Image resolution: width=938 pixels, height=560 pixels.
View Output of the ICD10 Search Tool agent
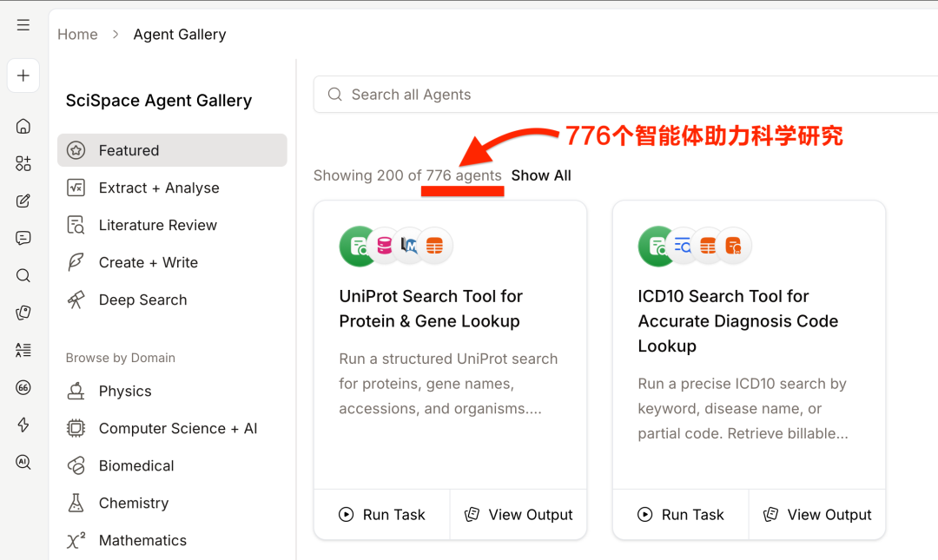[817, 514]
